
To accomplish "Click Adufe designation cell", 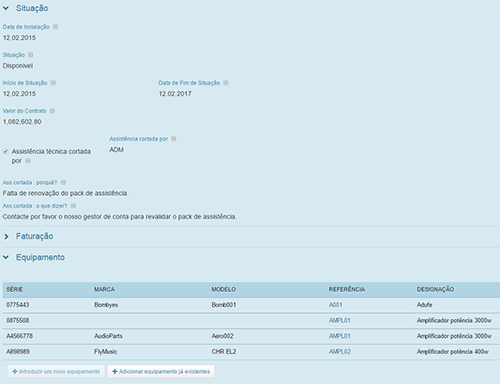I will pyautogui.click(x=424, y=305).
